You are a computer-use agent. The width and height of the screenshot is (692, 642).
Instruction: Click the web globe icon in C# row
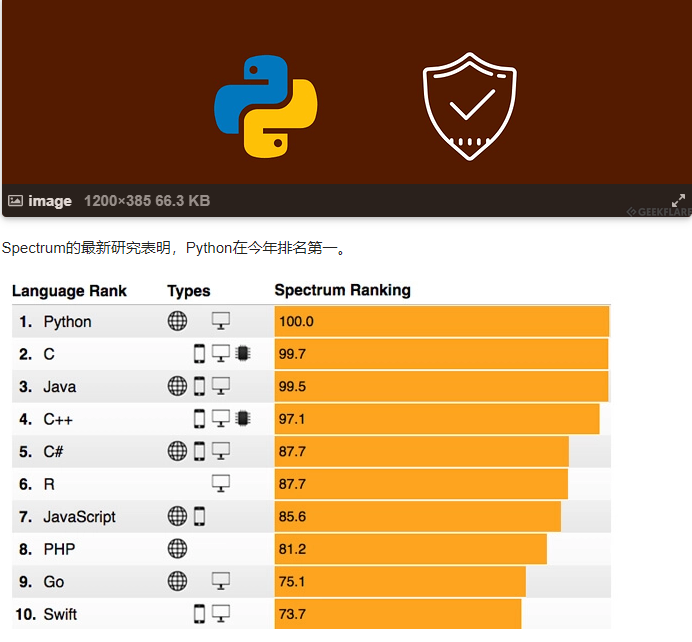click(x=177, y=451)
